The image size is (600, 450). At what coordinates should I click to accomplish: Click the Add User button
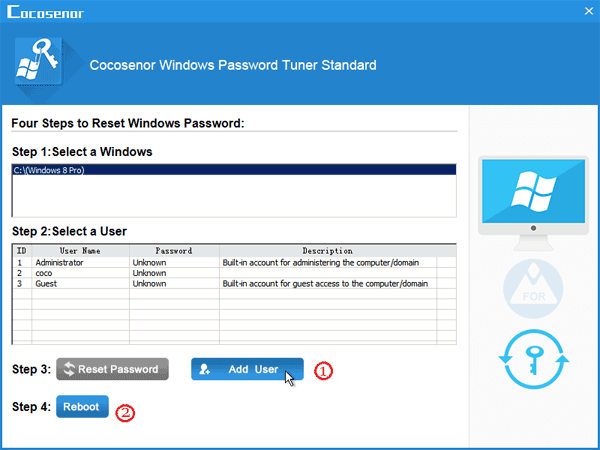(x=247, y=369)
